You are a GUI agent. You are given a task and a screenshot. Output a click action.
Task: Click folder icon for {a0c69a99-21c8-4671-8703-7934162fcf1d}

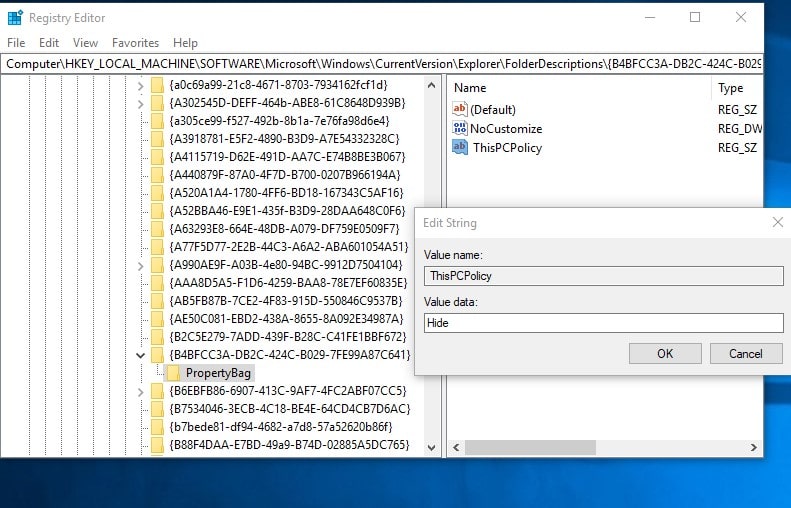157,85
